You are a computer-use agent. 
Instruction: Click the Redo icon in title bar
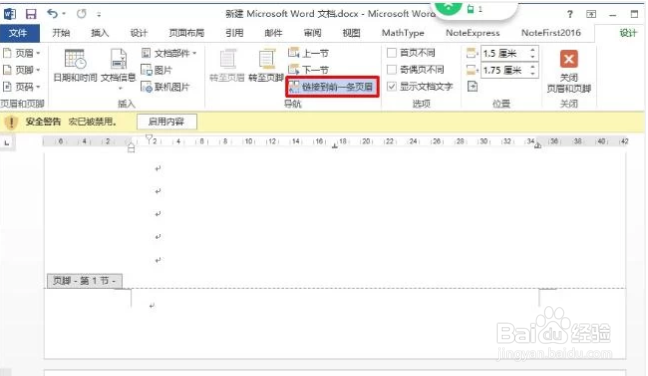[x=81, y=14]
